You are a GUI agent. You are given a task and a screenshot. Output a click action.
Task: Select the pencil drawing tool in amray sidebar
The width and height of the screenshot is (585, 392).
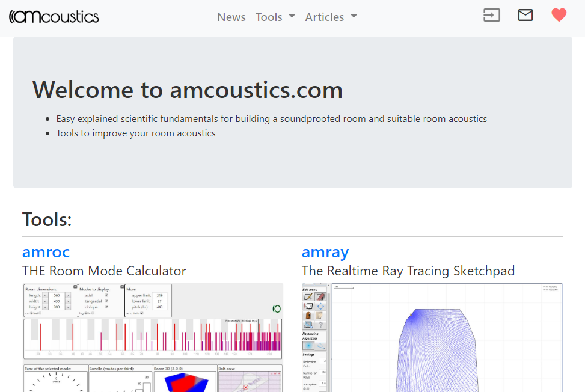pyautogui.click(x=308, y=297)
